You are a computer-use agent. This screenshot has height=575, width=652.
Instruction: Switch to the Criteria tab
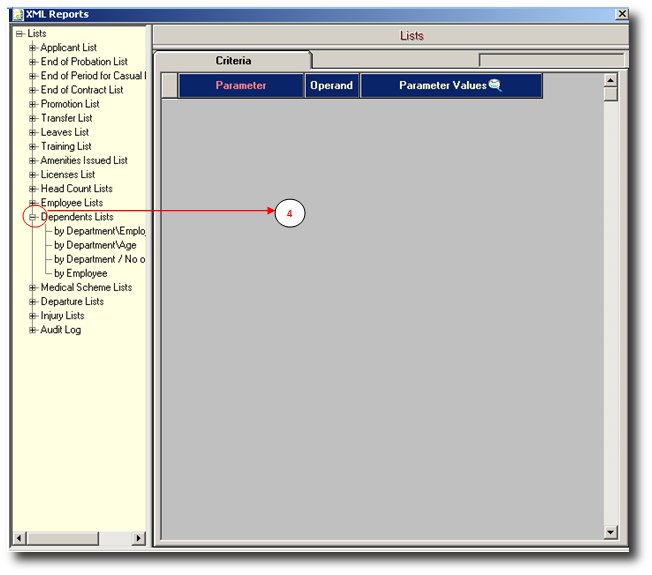tap(233, 61)
